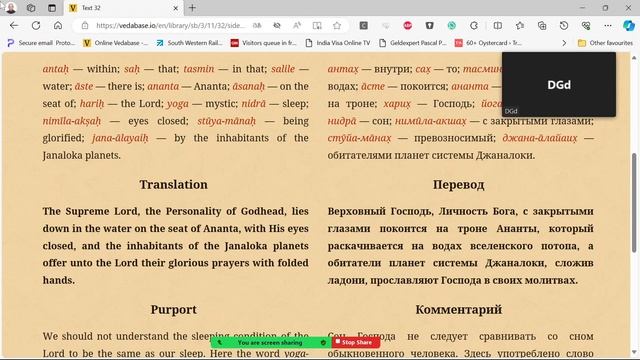Open 60+ Oystercard bookmark

pyautogui.click(x=488, y=42)
